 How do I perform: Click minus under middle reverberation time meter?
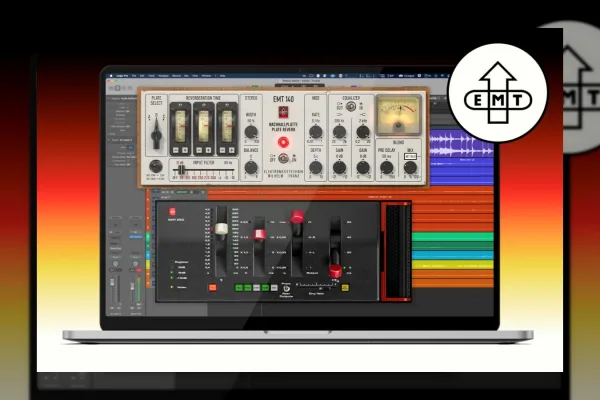(x=199, y=150)
